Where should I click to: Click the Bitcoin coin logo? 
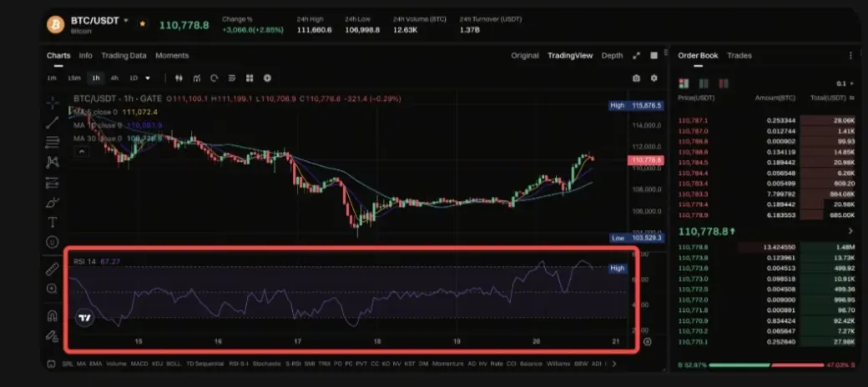tap(55, 24)
